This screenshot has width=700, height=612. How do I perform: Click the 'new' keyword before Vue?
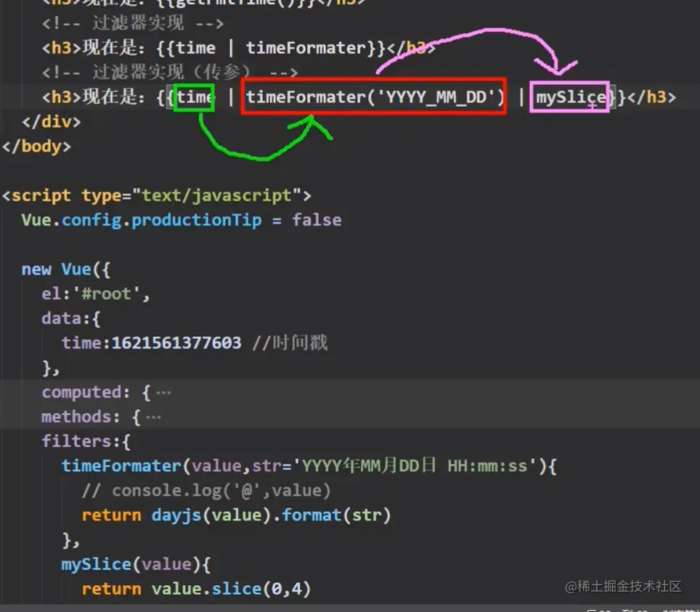click(x=36, y=269)
